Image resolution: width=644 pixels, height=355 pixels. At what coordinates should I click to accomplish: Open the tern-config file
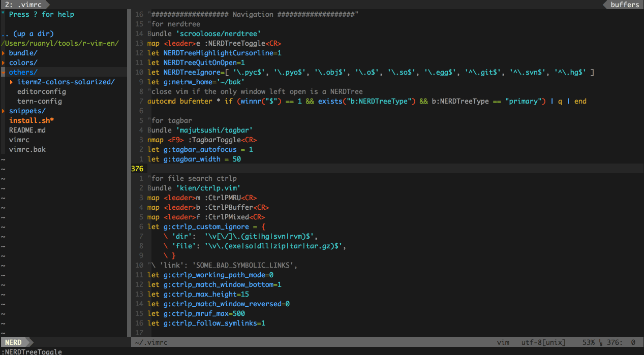point(40,101)
